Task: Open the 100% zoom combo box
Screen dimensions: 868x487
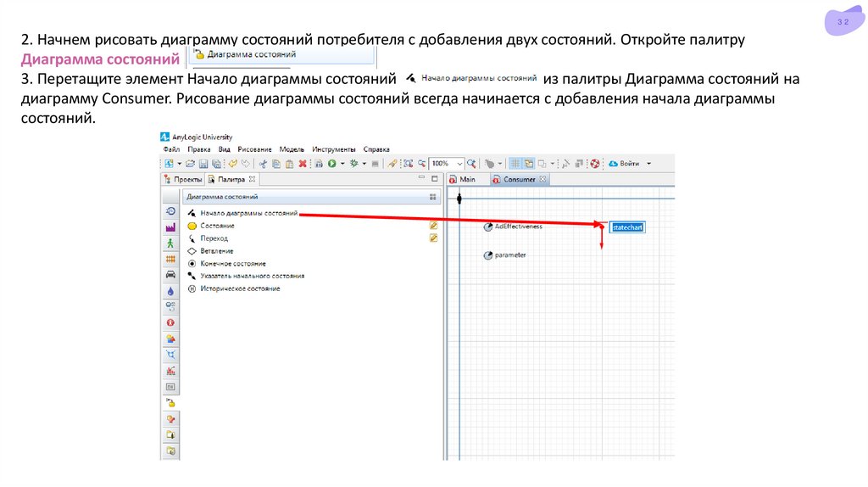Action: [446, 164]
